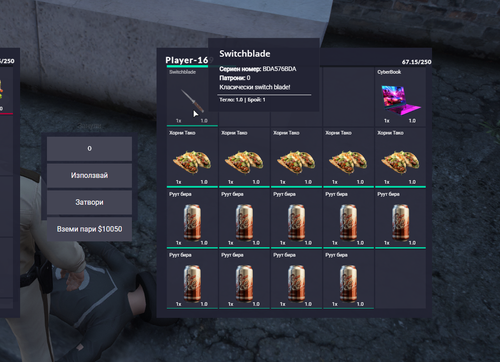
Task: Focus the quantity field showing 0
Action: click(x=89, y=149)
